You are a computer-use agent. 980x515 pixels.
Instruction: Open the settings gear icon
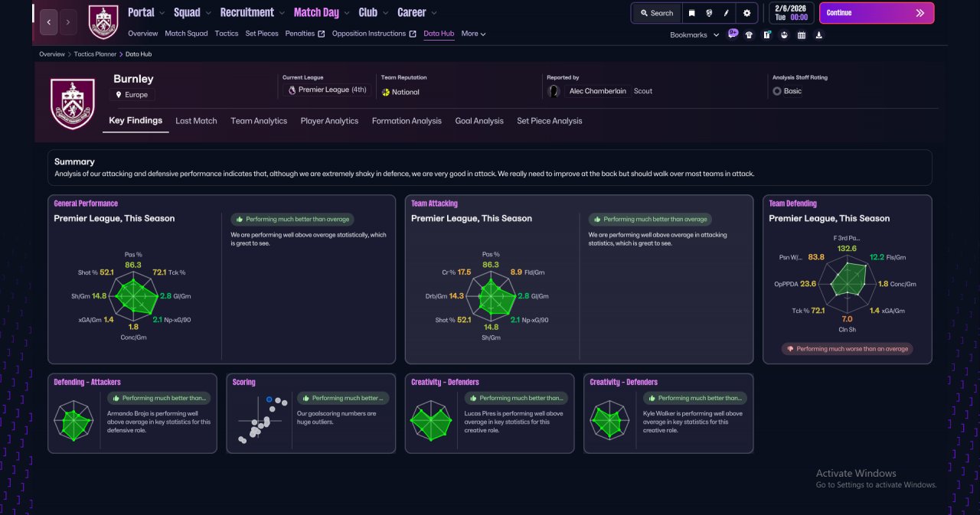click(x=746, y=13)
